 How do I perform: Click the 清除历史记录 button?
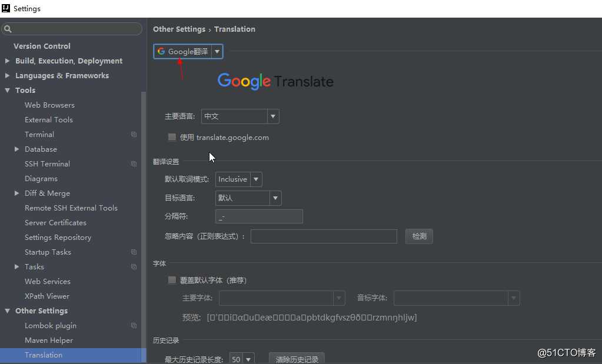click(x=297, y=359)
